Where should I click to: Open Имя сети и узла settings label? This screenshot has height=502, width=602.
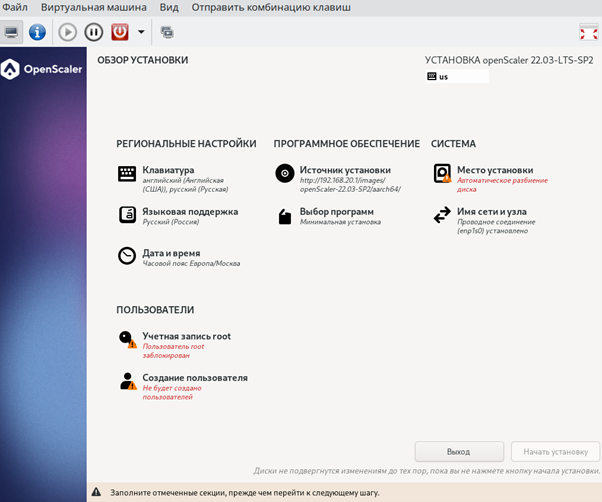pyautogui.click(x=492, y=212)
